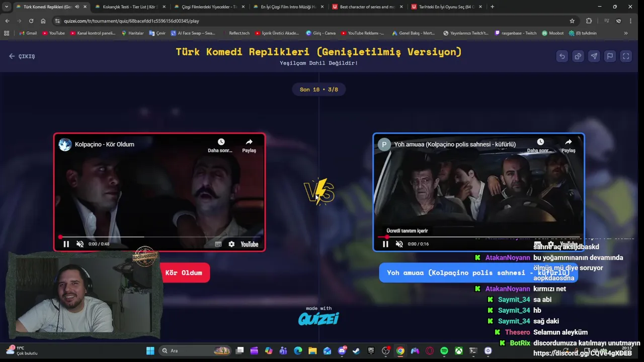644x362 pixels.
Task: Open Discord from the taskbar
Action: (x=342, y=350)
